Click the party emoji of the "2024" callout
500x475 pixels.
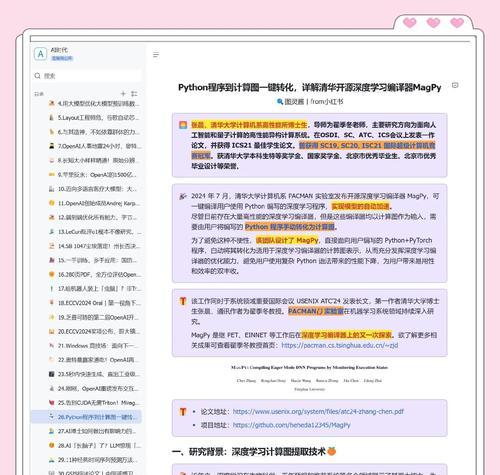click(183, 196)
